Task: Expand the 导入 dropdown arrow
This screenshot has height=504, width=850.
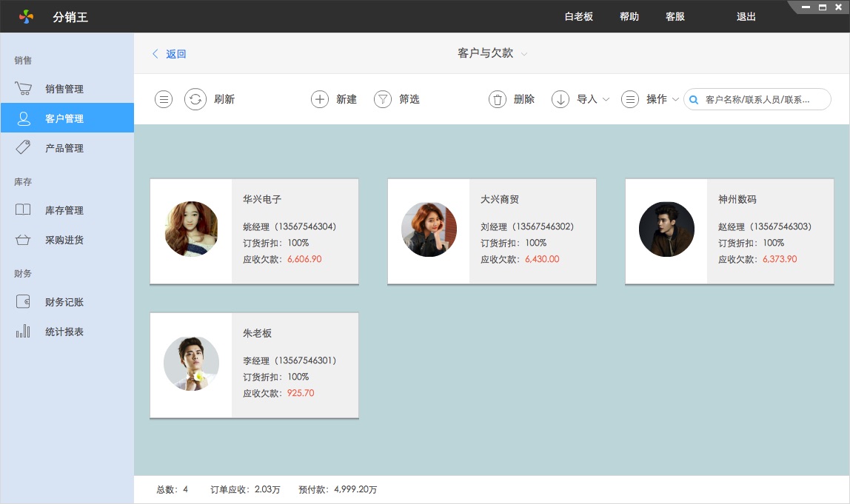Action: pos(606,99)
